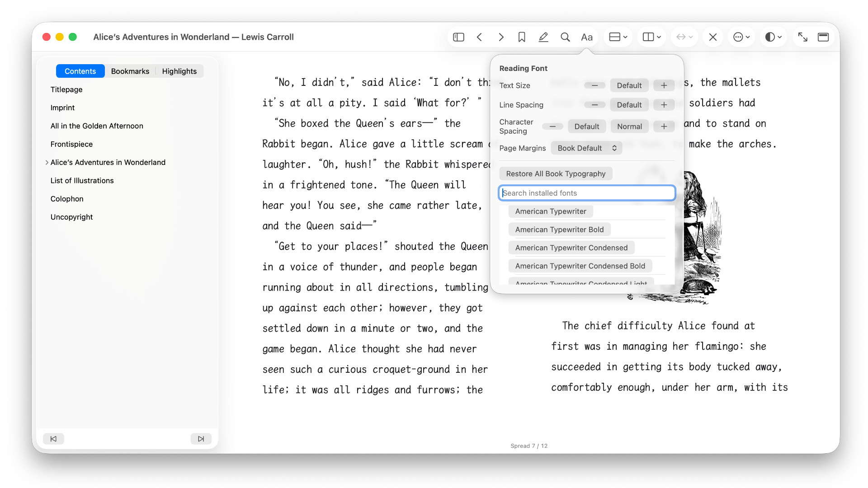Open List of Illustrations
The height and width of the screenshot is (488, 868).
pyautogui.click(x=82, y=181)
